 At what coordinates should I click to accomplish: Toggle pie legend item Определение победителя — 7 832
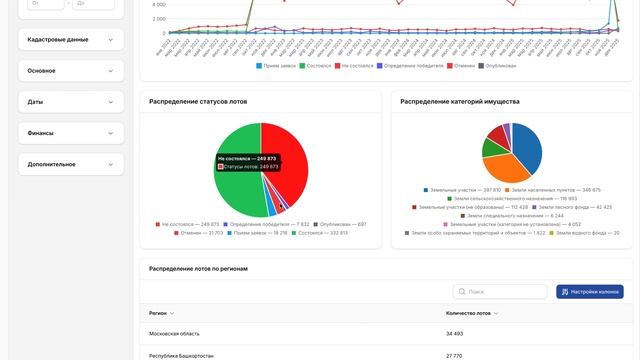266,224
